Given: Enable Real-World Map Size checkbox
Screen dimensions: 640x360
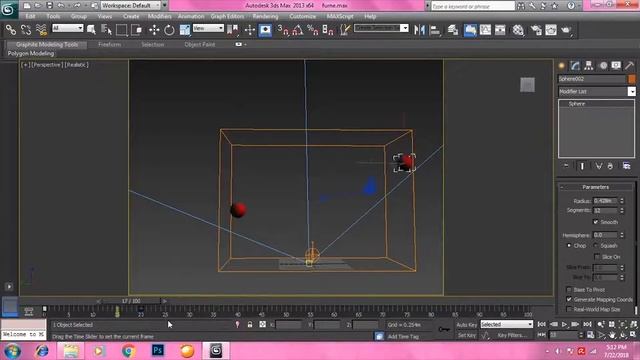Looking at the screenshot, I should point(569,309).
